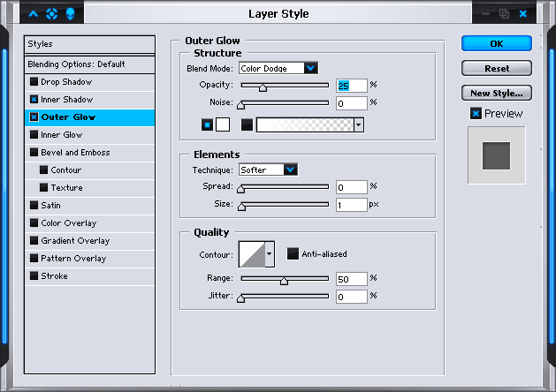Open the Contour picker dropdown arrow

(x=270, y=254)
